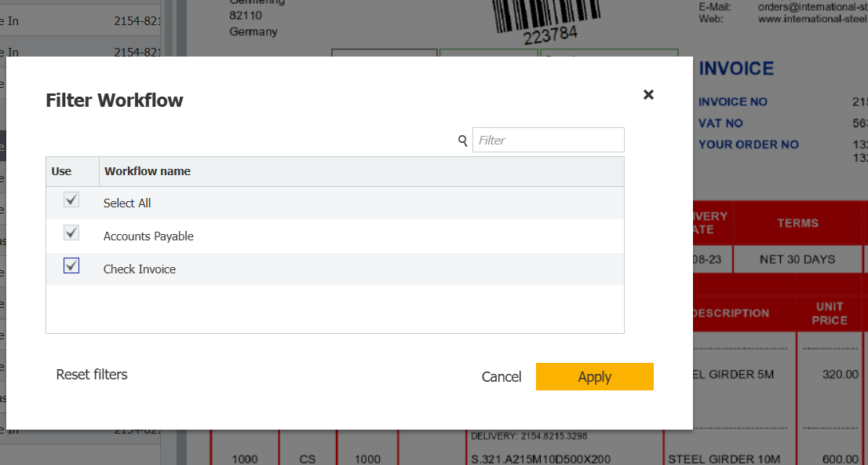
Task: Click a 2154-821 entry in the left list
Action: coord(136,20)
